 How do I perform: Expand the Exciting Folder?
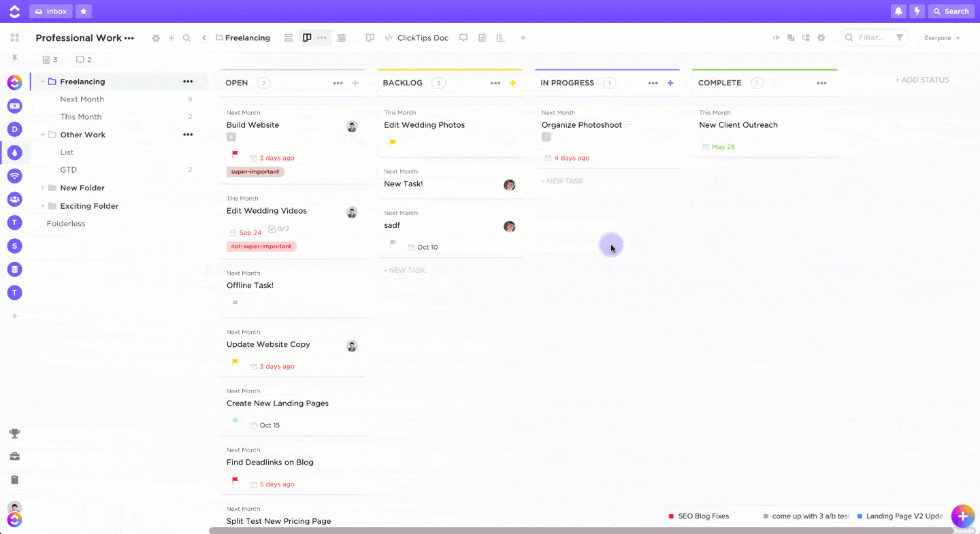pos(42,205)
